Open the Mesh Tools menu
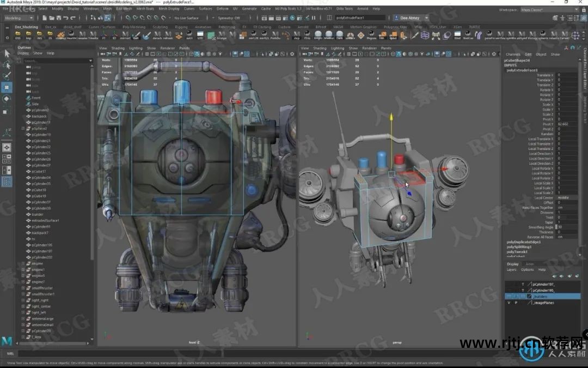 tap(145, 9)
